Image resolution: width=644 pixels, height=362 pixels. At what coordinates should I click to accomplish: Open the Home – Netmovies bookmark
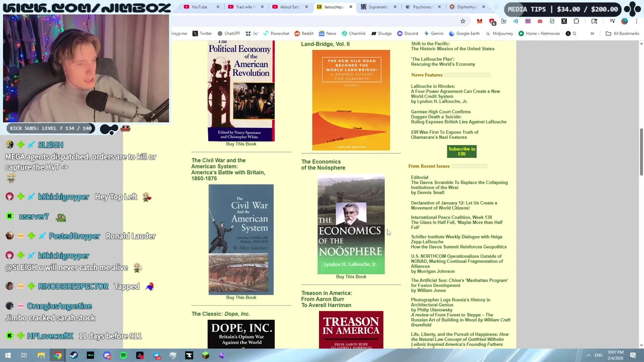[539, 34]
